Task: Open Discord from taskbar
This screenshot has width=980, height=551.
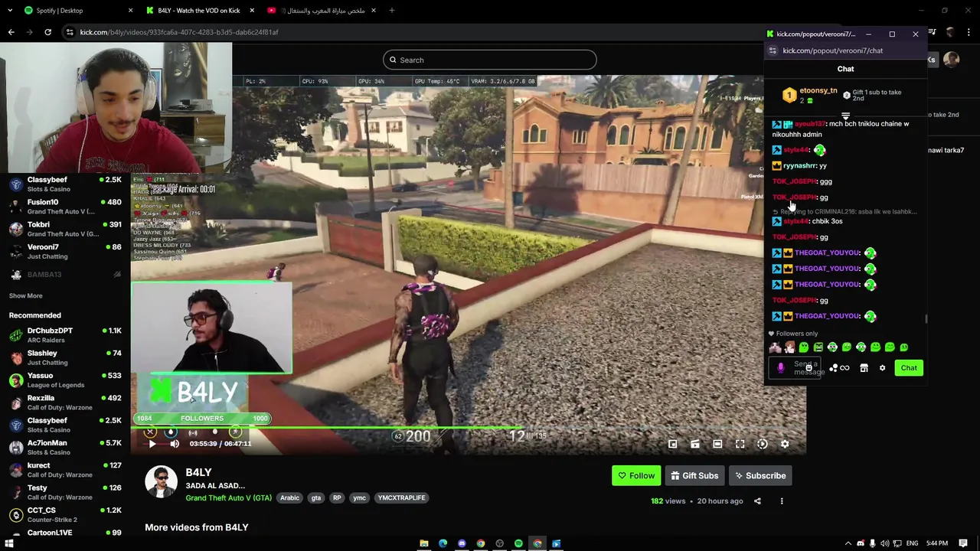Action: tap(462, 543)
